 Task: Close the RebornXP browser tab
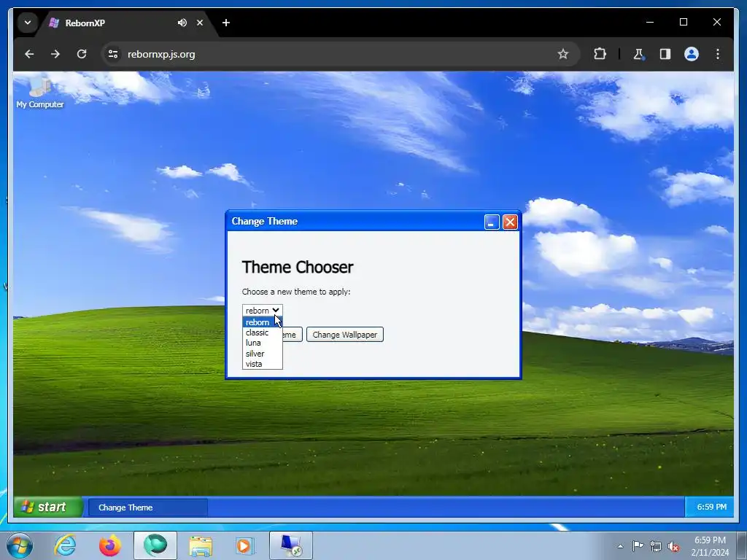200,23
